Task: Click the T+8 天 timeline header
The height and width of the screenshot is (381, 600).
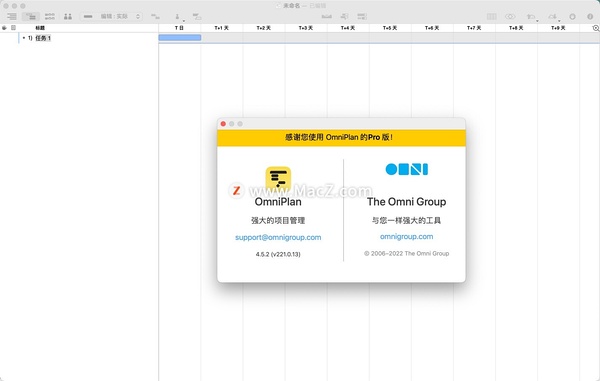Action: 516,28
